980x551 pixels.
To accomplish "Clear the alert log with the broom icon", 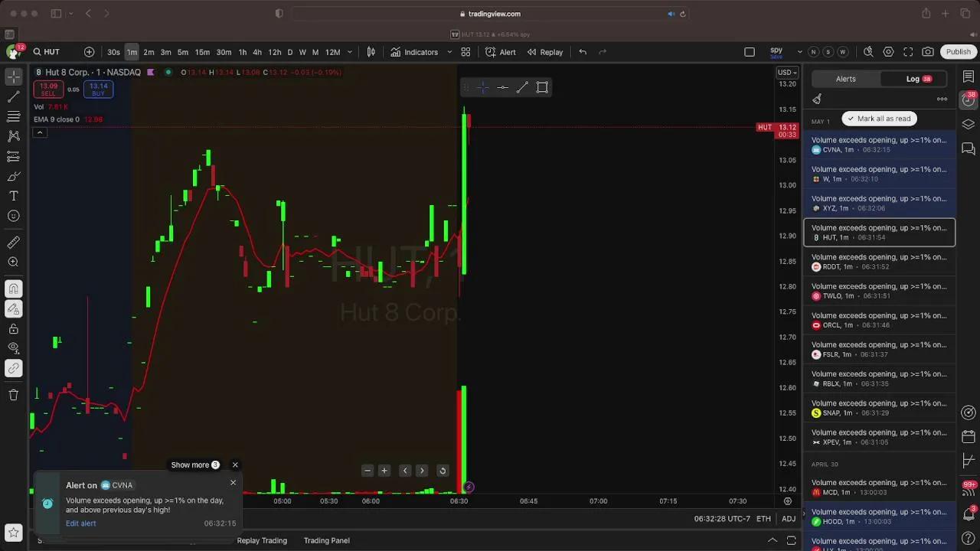I will click(817, 99).
